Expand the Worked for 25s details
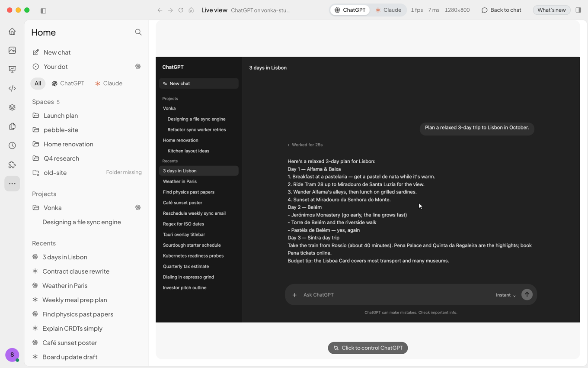This screenshot has width=588, height=368. [305, 145]
